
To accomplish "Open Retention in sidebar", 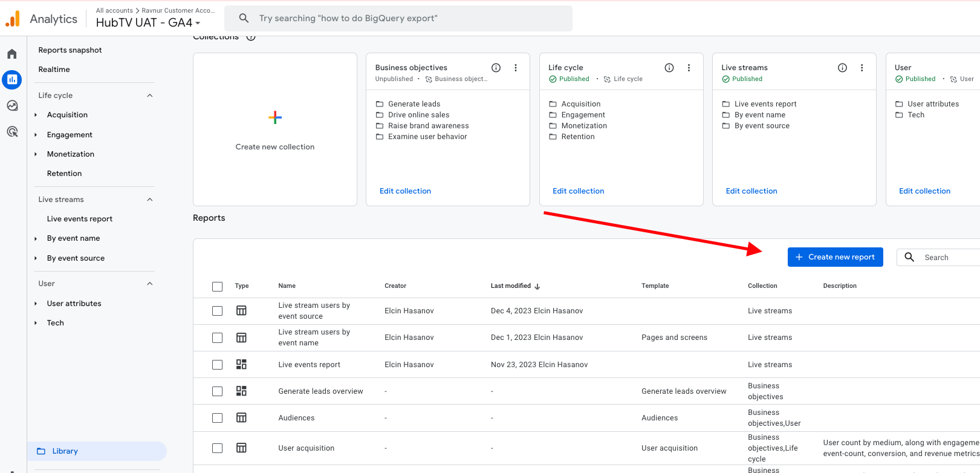I will (x=64, y=174).
